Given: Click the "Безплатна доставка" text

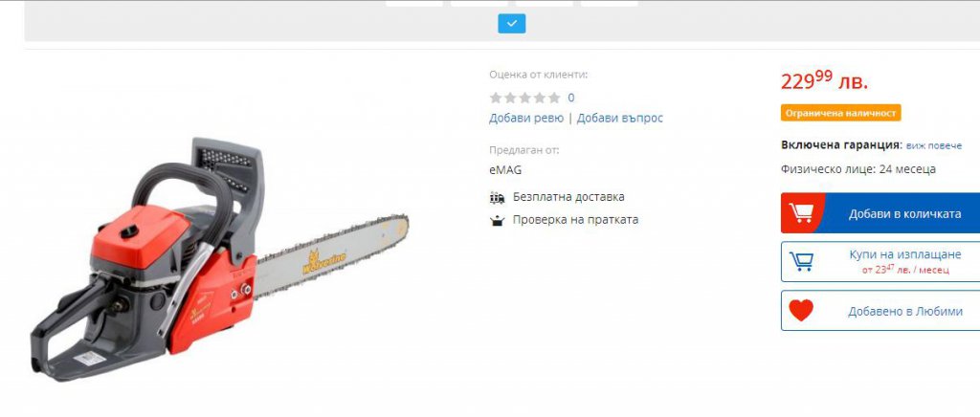Looking at the screenshot, I should [568, 197].
